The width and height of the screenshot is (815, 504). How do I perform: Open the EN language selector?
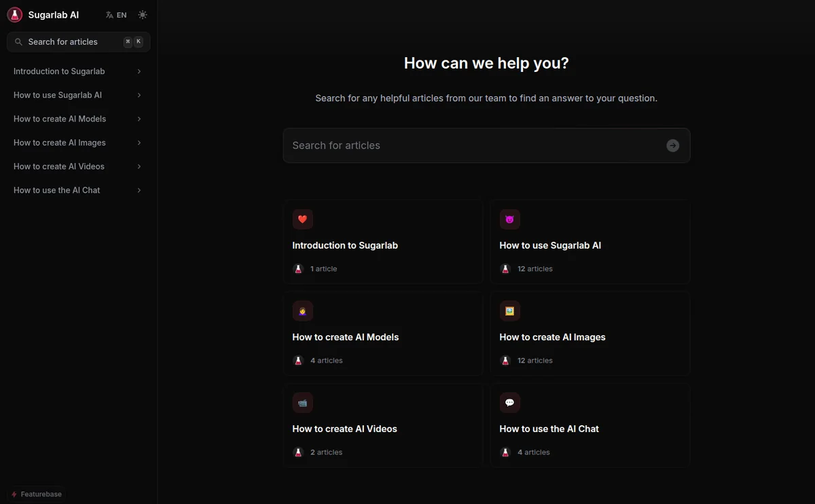pos(116,15)
